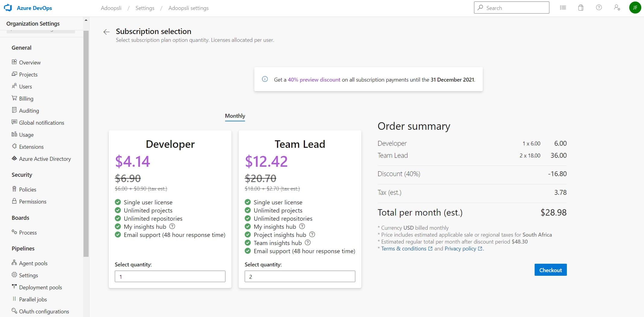Click the Process icon
Viewport: 644px width, 317px height.
click(14, 232)
